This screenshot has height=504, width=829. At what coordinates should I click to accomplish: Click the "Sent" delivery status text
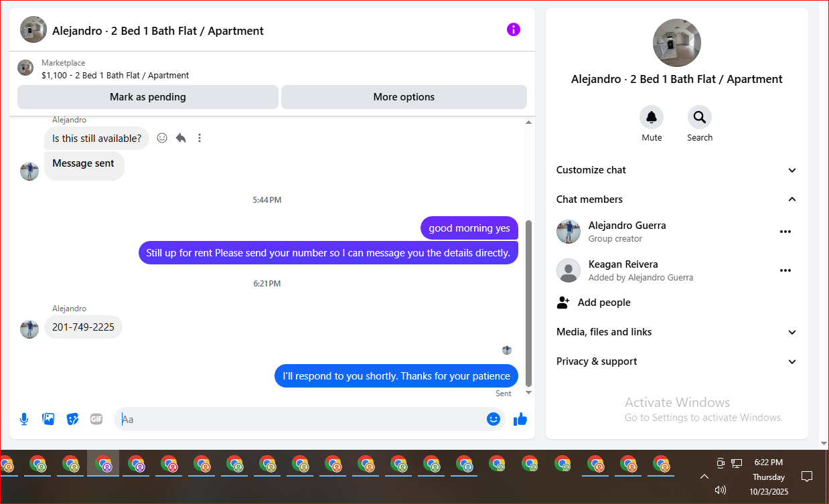tap(504, 394)
